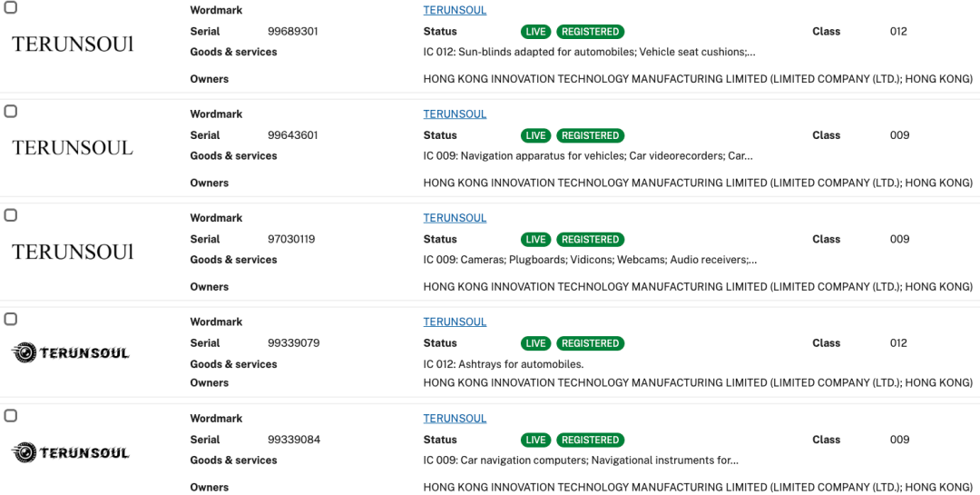Screen dimensions: 980x495
Task: Check the box for serial 99339079
Action: click(11, 319)
